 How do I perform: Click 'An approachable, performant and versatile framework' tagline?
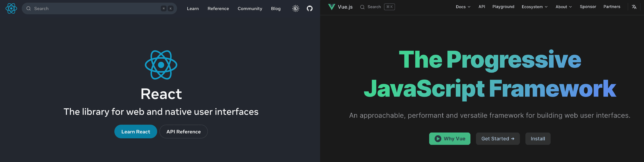point(490,115)
